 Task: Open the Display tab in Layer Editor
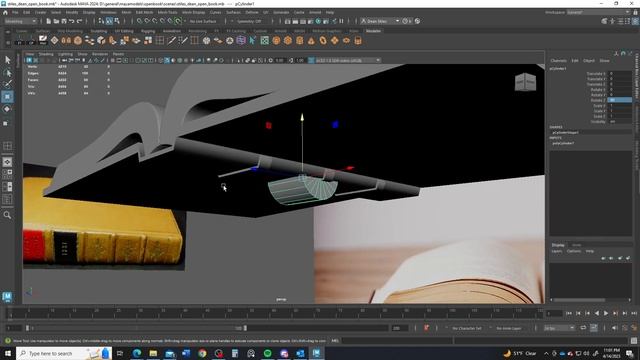click(558, 245)
